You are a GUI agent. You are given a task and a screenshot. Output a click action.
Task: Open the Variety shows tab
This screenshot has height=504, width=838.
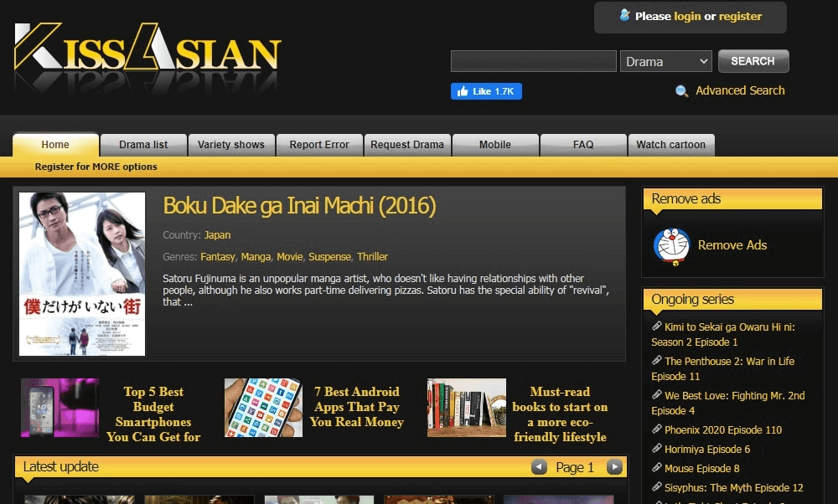pos(231,145)
